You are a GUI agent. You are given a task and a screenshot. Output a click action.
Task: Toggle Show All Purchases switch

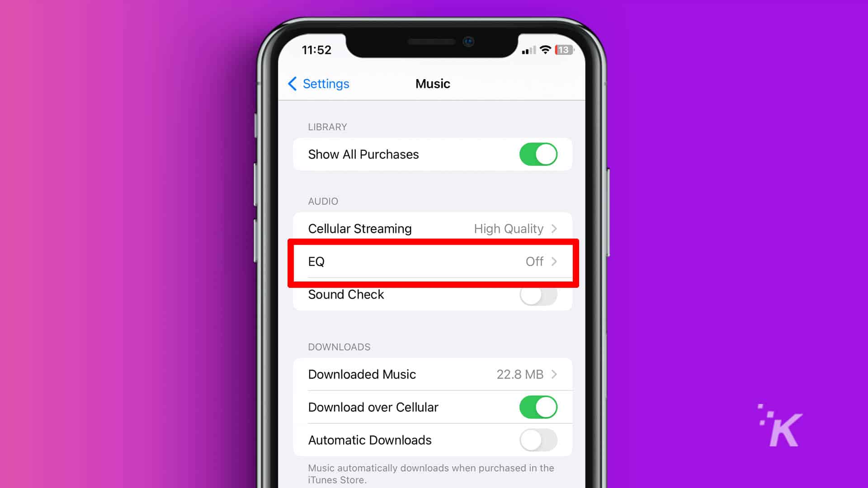pyautogui.click(x=537, y=154)
